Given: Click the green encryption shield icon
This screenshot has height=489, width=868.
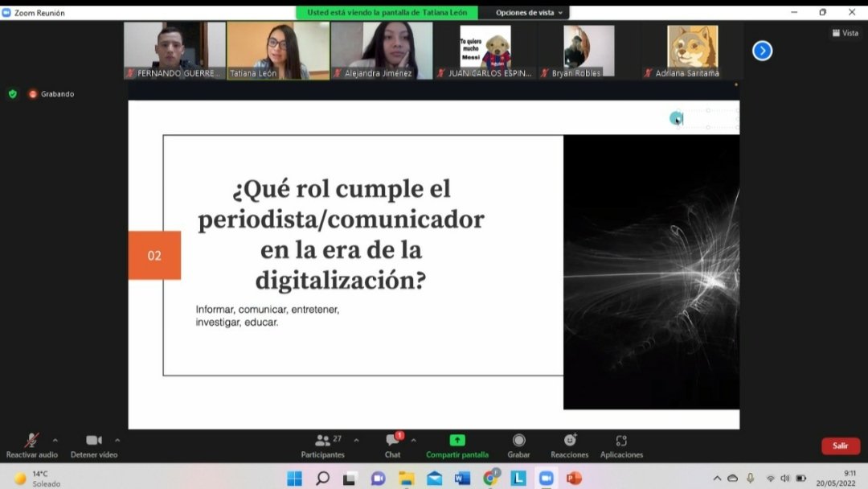Looking at the screenshot, I should click(x=13, y=94).
